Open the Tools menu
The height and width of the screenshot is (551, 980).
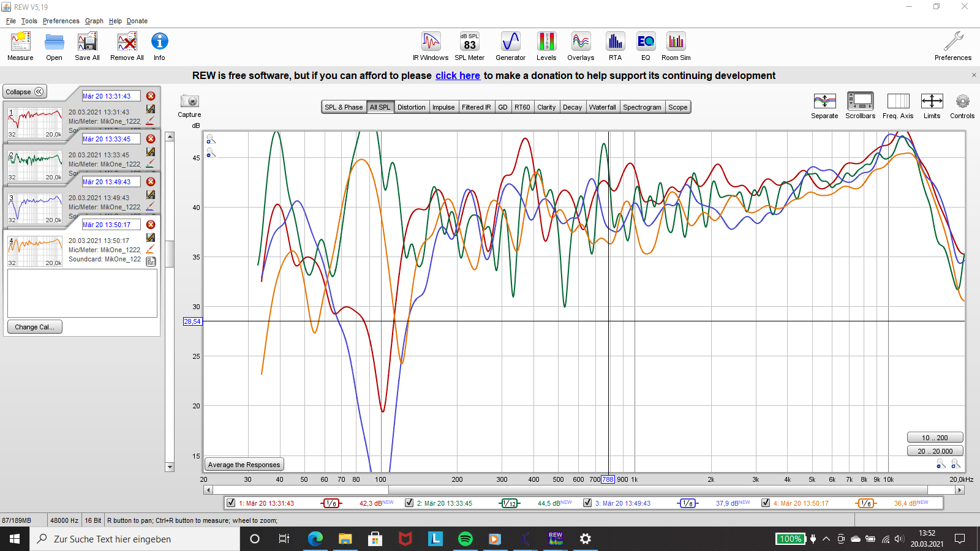29,21
